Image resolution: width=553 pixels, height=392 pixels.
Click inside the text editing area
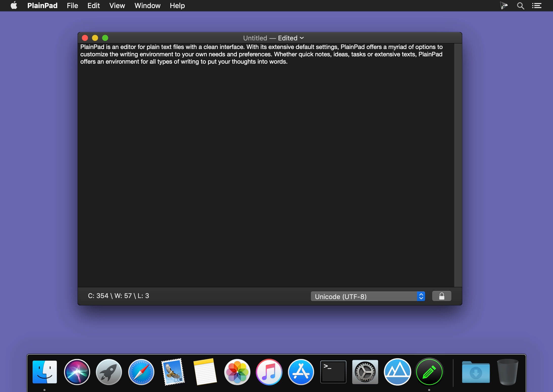click(265, 164)
